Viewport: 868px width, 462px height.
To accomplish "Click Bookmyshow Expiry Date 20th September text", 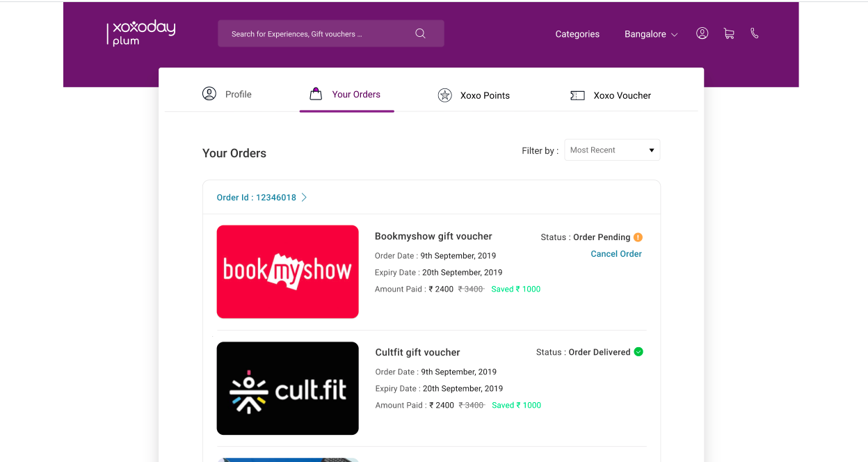I will pyautogui.click(x=438, y=273).
